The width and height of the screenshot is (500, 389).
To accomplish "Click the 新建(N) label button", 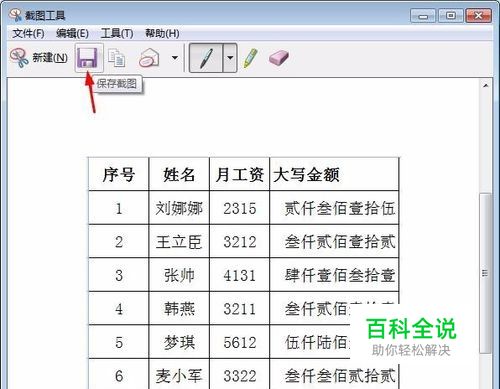I will point(50,58).
